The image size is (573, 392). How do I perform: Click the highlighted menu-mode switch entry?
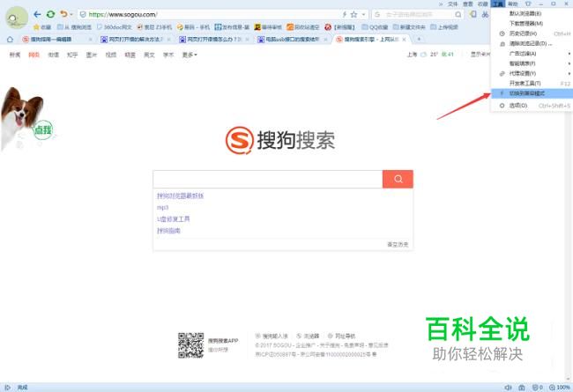click(532, 93)
